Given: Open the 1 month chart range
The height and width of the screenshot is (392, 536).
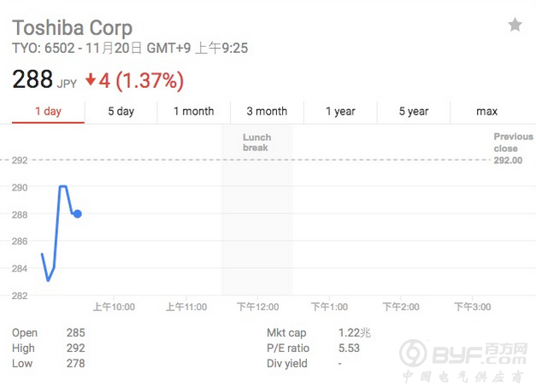Looking at the screenshot, I should (193, 112).
